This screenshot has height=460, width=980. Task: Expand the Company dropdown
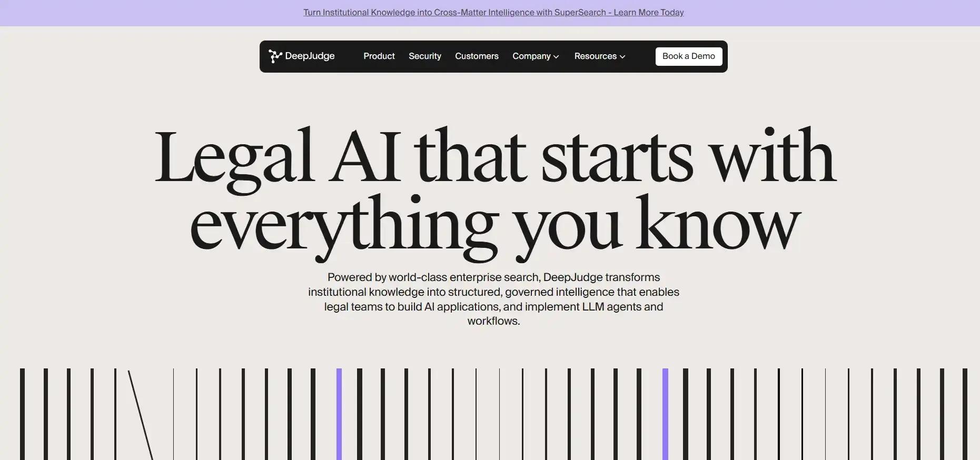tap(536, 56)
